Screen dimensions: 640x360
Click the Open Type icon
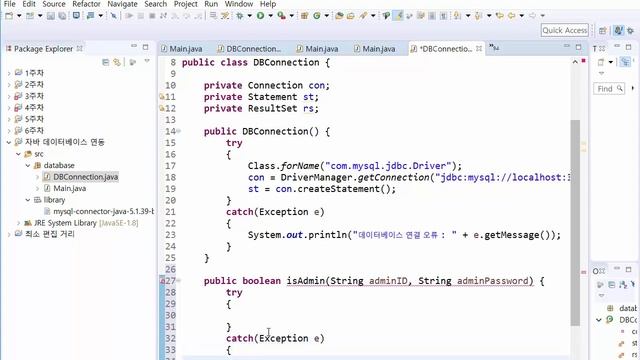[339, 16]
